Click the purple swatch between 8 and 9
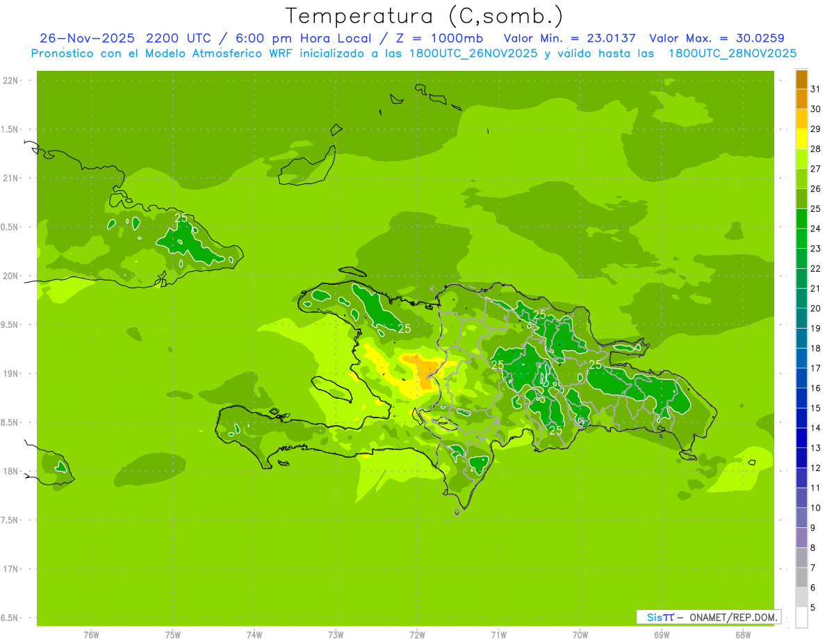Viewport: 834px width, 644px height. [801, 538]
